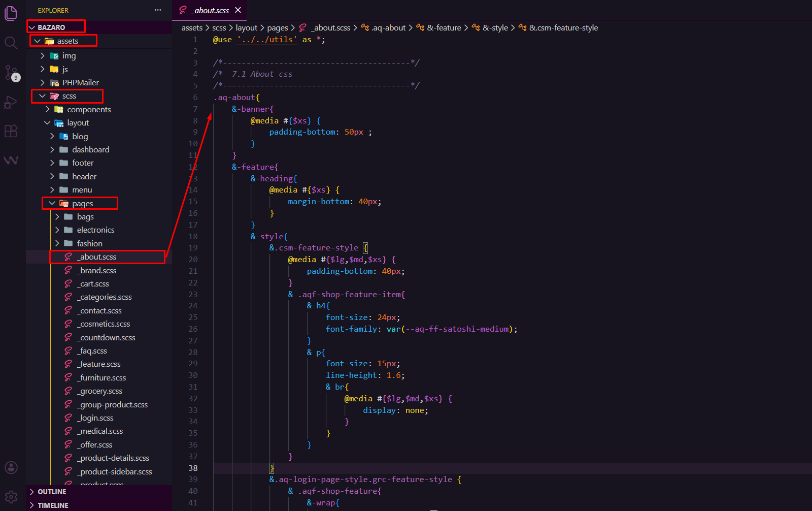
Task: Place cursor on line number 38
Action: click(x=193, y=468)
